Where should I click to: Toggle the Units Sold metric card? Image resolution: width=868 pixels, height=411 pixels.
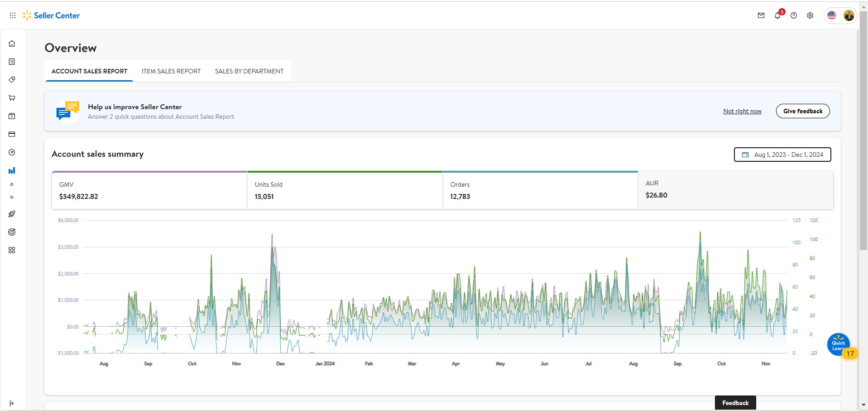click(345, 190)
